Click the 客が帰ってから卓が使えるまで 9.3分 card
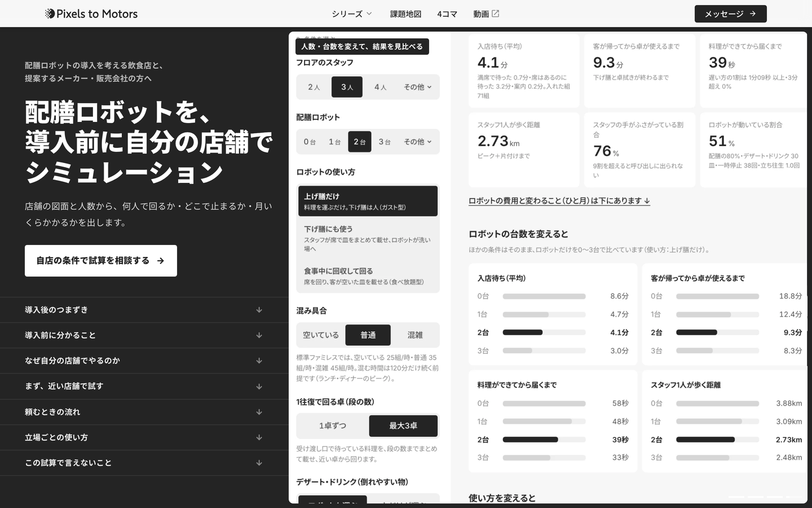The width and height of the screenshot is (812, 508). coord(639,71)
